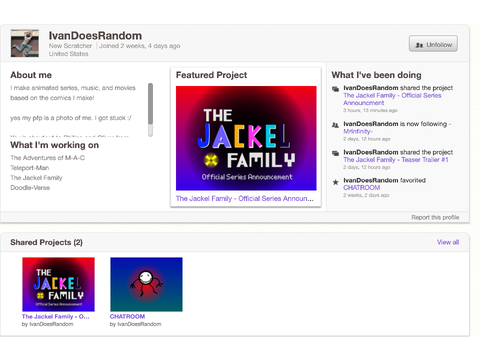Screen dimensions: 480x360
Task: Open The Jackel Family - Teaser Trailer #1 link
Action: [396, 160]
